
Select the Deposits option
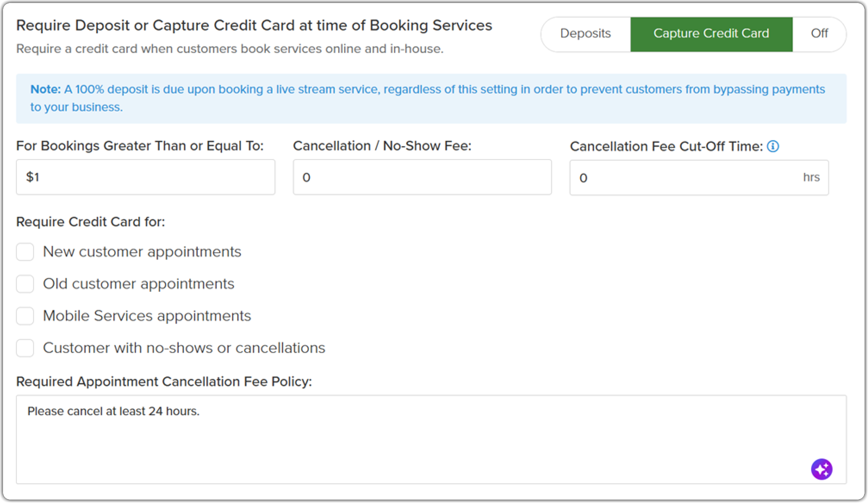tap(585, 34)
